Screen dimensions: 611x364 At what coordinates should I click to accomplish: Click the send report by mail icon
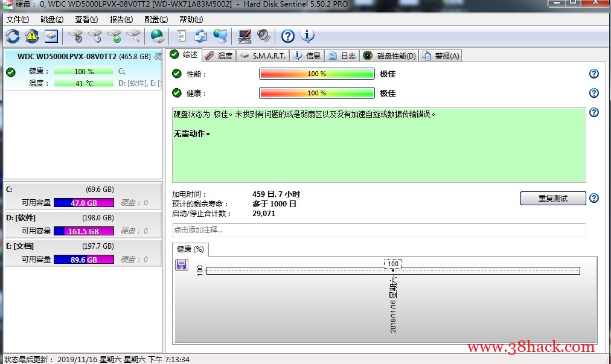[x=200, y=36]
